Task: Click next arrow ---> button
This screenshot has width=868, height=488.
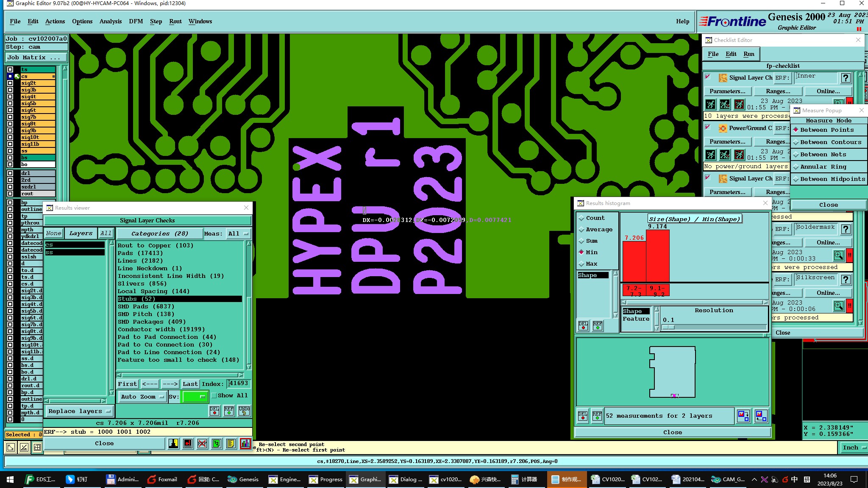Action: (x=170, y=384)
